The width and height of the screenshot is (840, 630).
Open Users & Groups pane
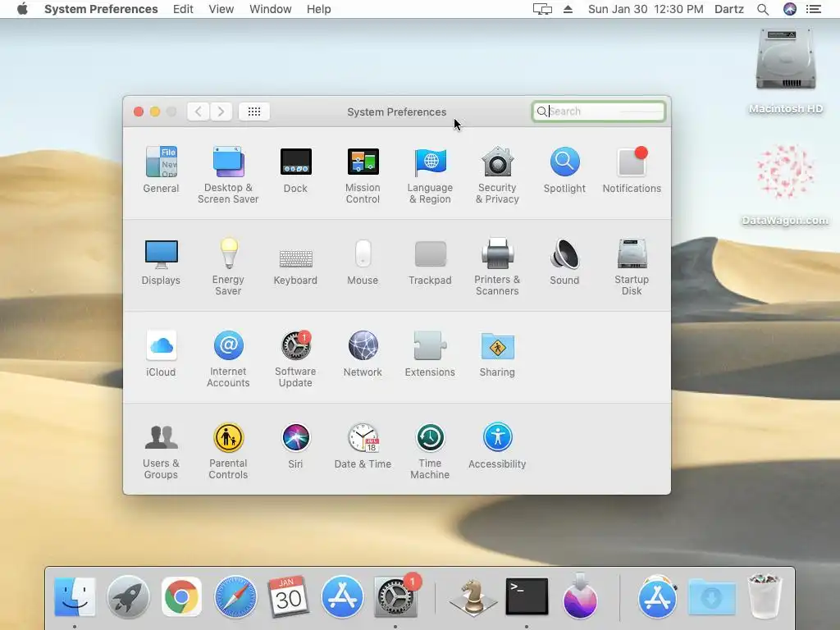point(161,450)
